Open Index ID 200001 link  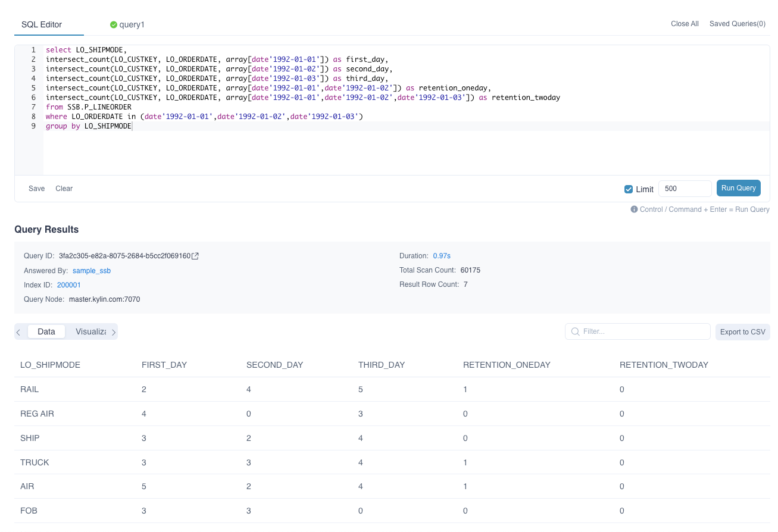[x=69, y=285]
